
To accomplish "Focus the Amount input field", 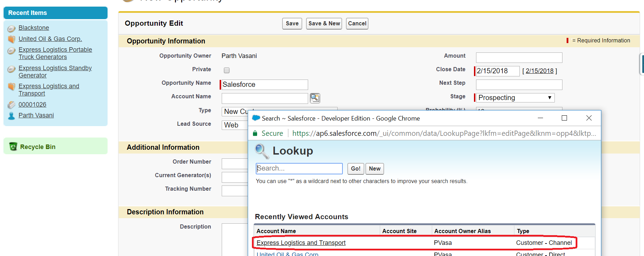I will click(x=519, y=58).
